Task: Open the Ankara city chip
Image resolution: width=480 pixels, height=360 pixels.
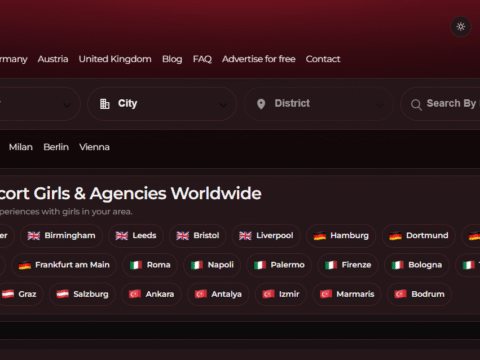Action: (x=151, y=294)
